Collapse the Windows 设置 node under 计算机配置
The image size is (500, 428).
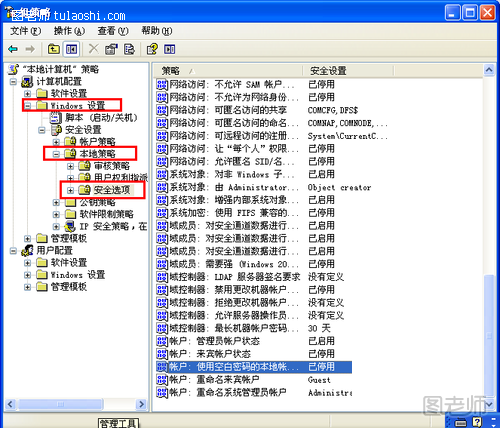(28, 106)
